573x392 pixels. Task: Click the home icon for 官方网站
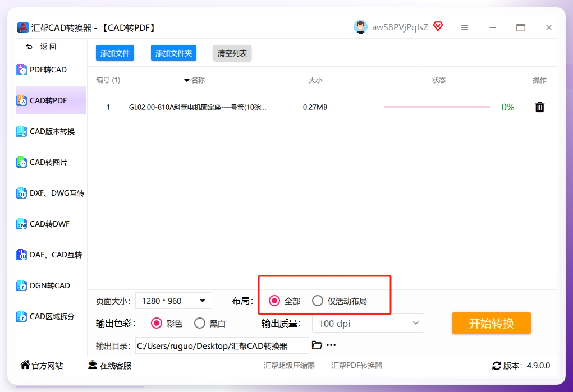coord(25,365)
